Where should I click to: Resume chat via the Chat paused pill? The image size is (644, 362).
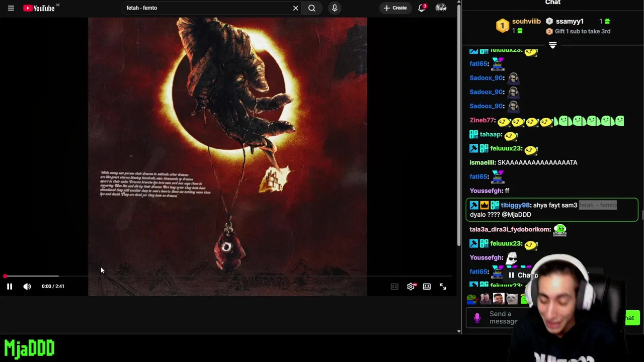(x=523, y=275)
